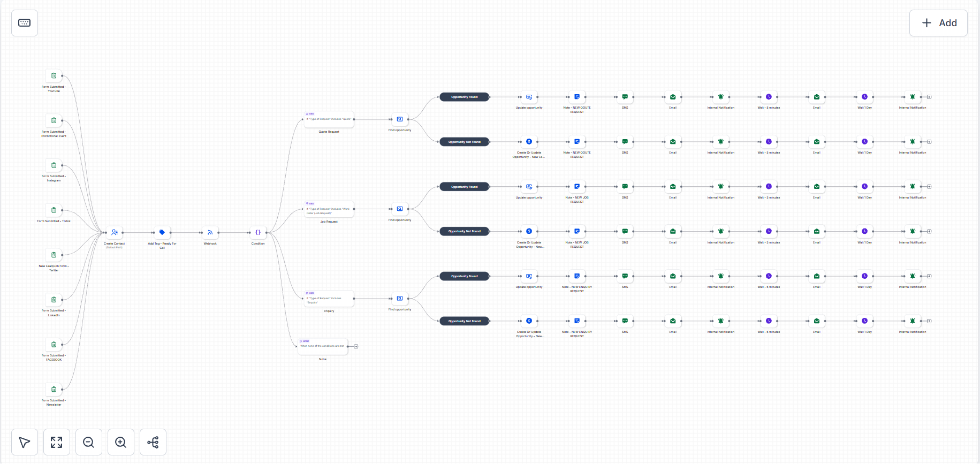Select the Create Contact action node
Screen dimensions: 980x464
[x=115, y=232]
